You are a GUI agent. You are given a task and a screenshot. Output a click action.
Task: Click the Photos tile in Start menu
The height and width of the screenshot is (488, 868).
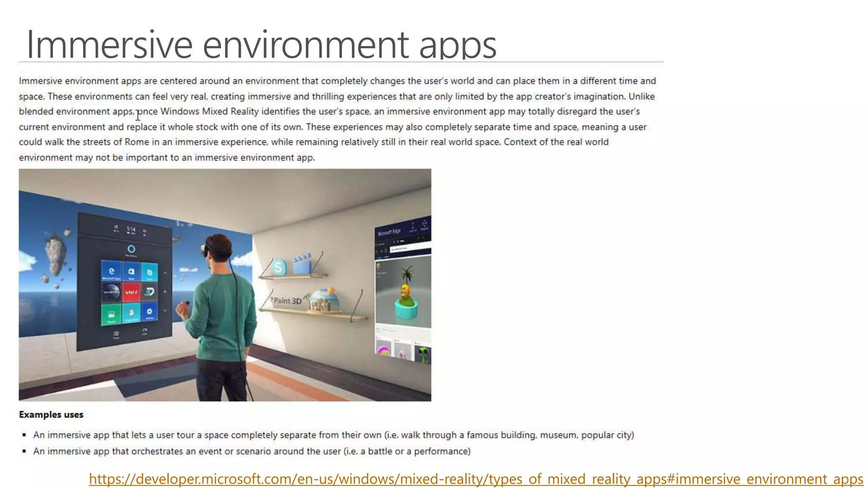pyautogui.click(x=111, y=315)
